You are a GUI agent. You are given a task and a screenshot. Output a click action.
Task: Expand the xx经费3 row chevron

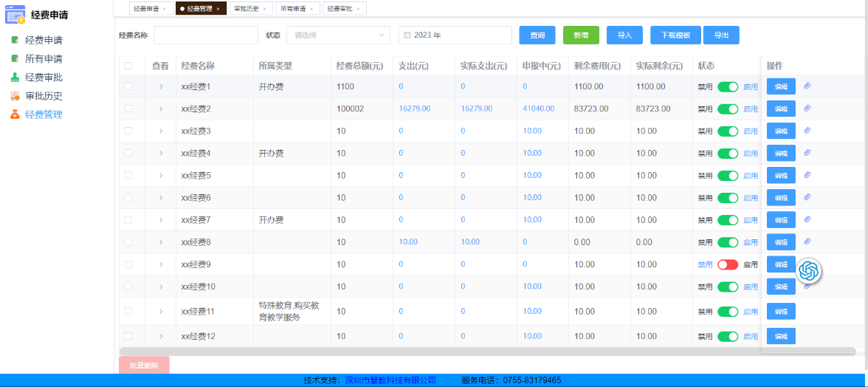pos(161,131)
